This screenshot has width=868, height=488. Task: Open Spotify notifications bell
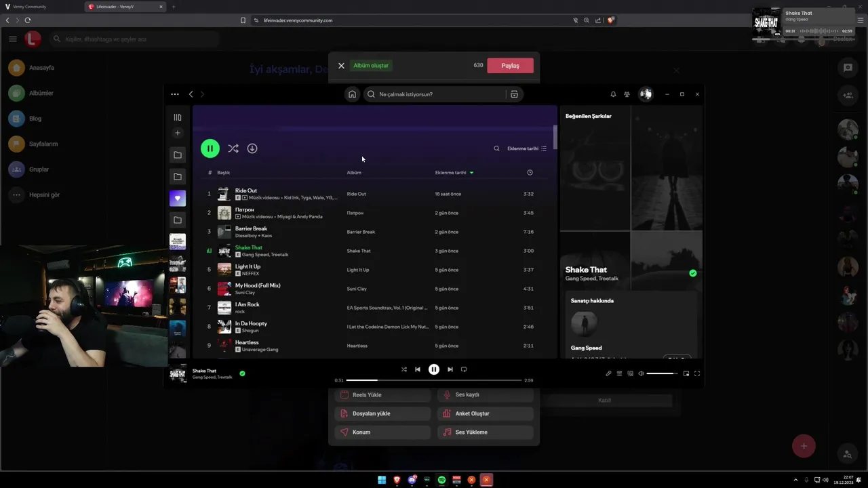pyautogui.click(x=613, y=94)
